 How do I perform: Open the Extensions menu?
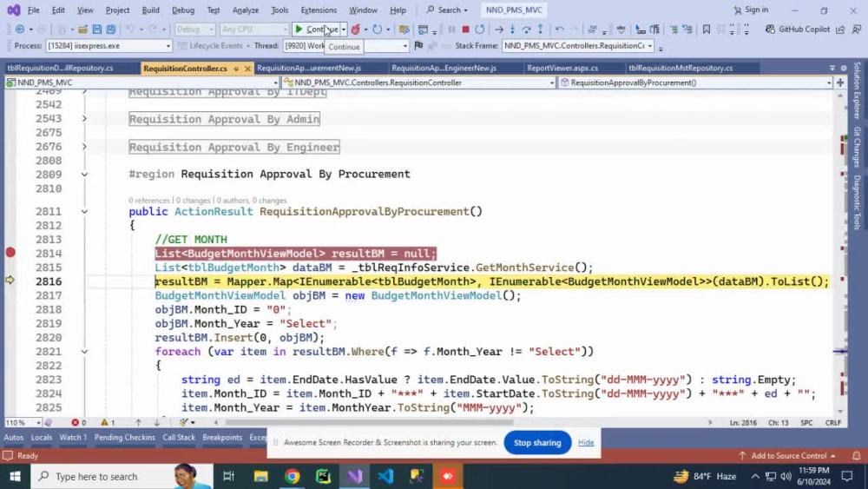(319, 10)
